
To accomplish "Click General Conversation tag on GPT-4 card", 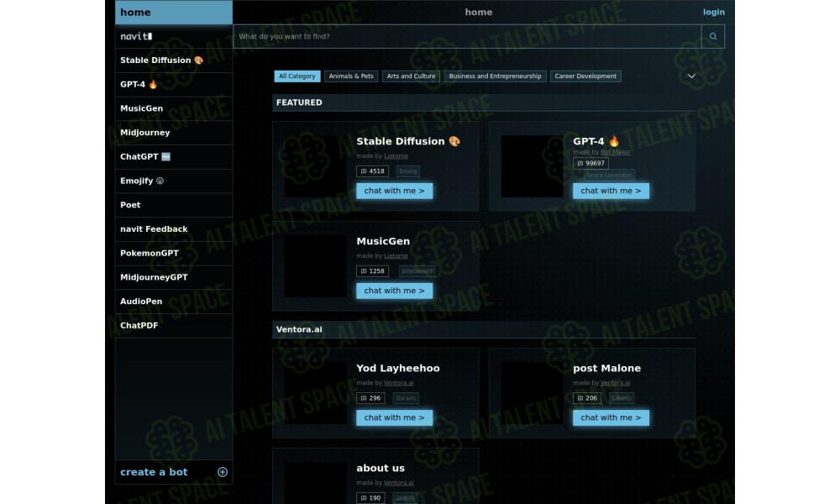I will point(609,176).
